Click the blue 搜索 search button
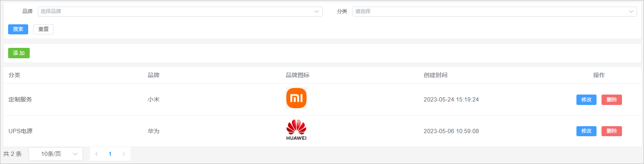Image resolution: width=644 pixels, height=164 pixels. (x=18, y=29)
